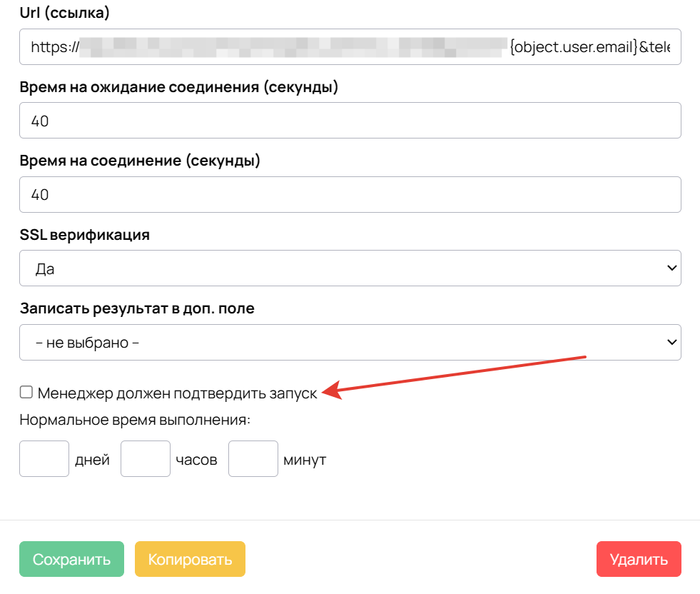Viewport: 700px width, 594px height.
Task: Click inside the URL field containing object.user.email
Action: [350, 46]
